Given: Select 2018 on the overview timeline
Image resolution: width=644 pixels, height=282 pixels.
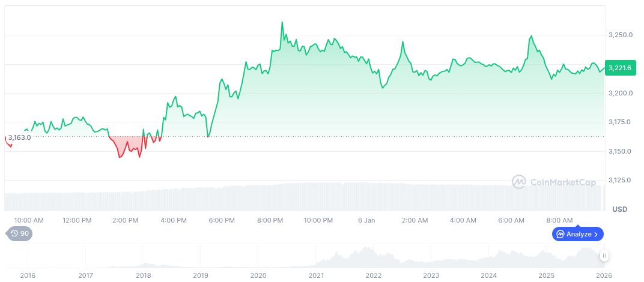Looking at the screenshot, I should click(143, 275).
